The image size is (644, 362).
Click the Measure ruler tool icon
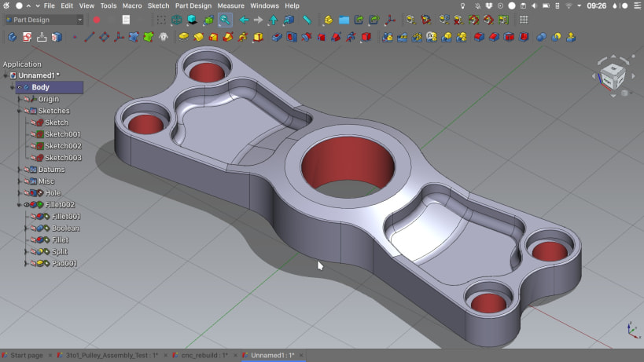tap(307, 20)
